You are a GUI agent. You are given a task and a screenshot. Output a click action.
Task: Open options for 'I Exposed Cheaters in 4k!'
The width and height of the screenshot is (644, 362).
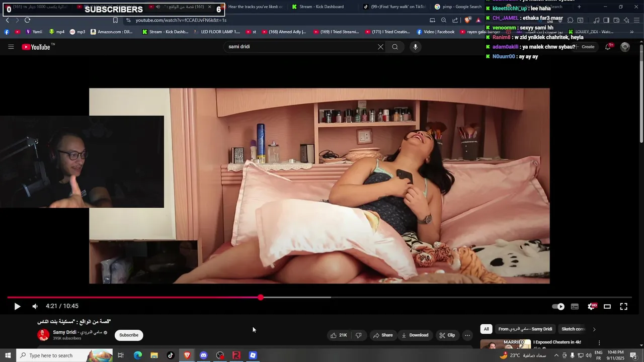coord(599,342)
